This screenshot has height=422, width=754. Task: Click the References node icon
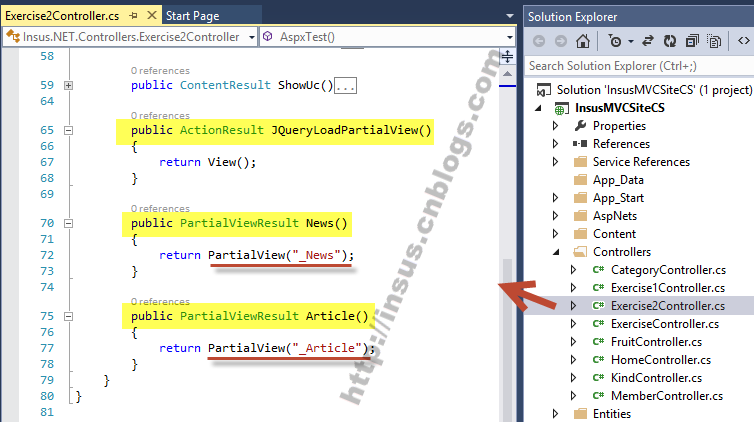point(580,144)
